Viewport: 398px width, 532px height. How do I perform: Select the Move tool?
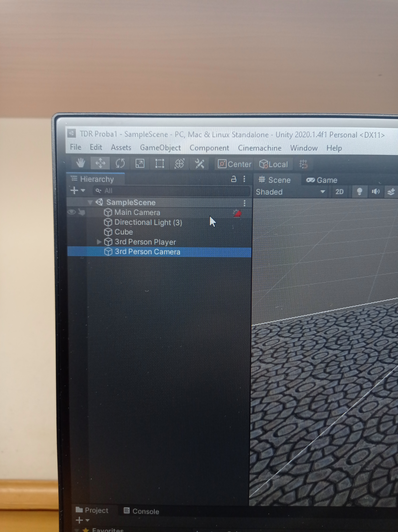pos(100,163)
